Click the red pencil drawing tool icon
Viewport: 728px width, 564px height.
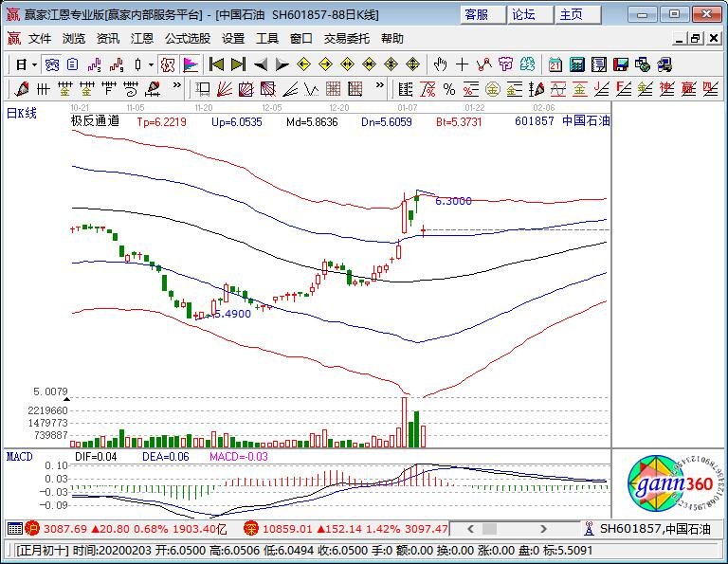pyautogui.click(x=22, y=89)
